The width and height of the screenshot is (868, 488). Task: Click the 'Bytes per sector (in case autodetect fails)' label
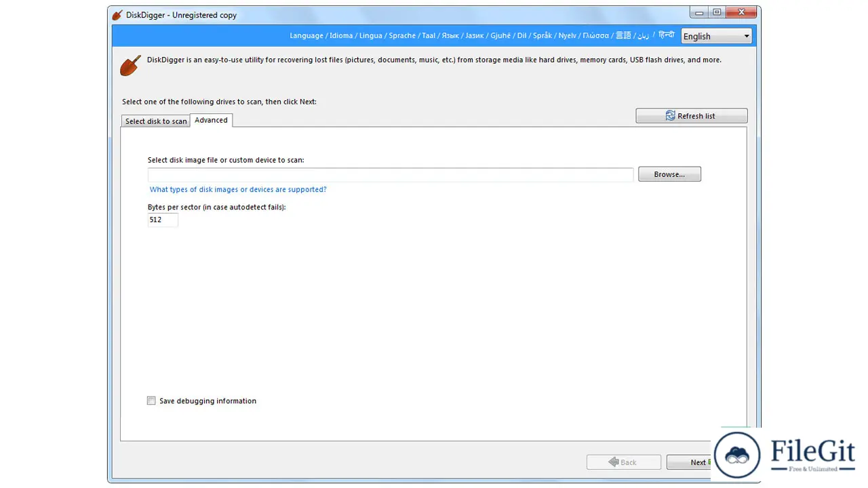[x=217, y=207]
